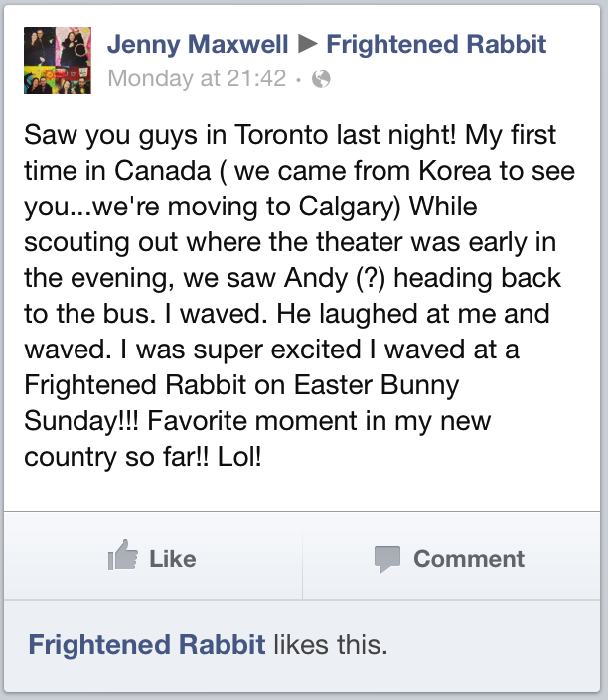Open the Jenny Maxwell profile name link
This screenshot has width=608, height=700.
pos(197,44)
